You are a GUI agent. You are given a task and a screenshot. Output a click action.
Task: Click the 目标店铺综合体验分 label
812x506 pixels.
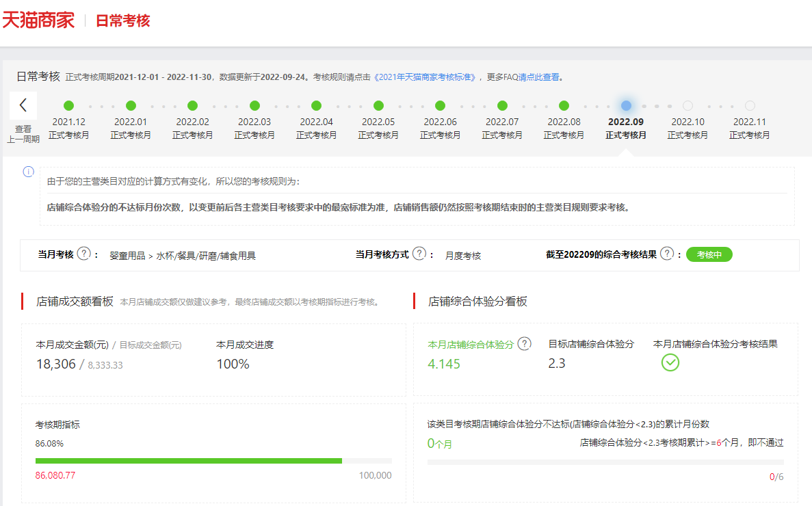pos(592,344)
